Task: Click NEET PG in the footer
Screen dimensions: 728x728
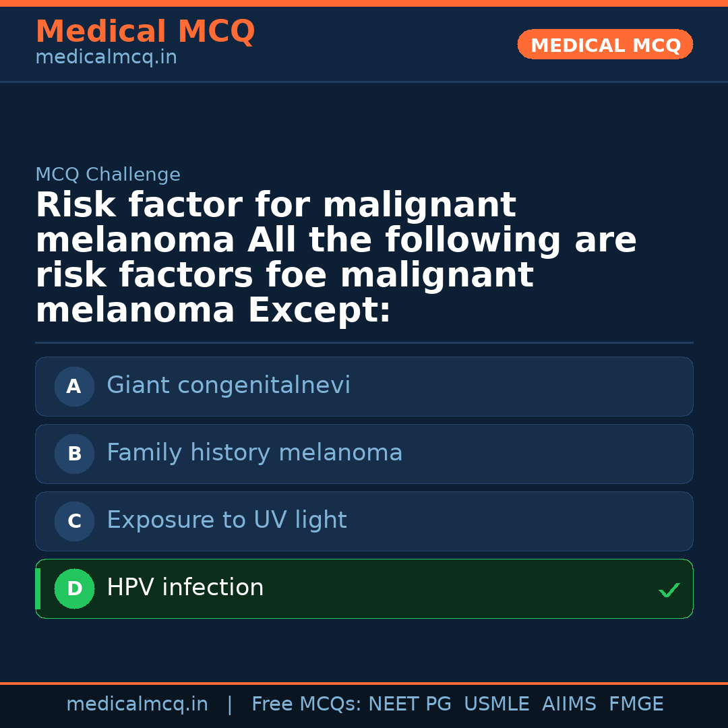Action: point(410,704)
